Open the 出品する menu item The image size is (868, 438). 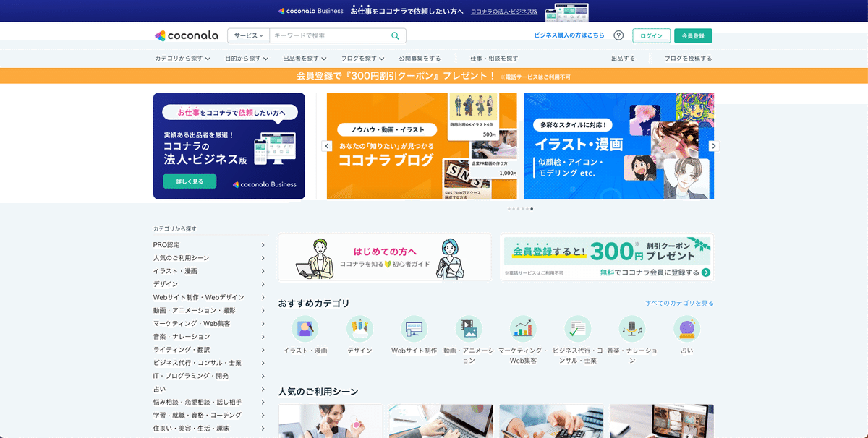point(623,59)
